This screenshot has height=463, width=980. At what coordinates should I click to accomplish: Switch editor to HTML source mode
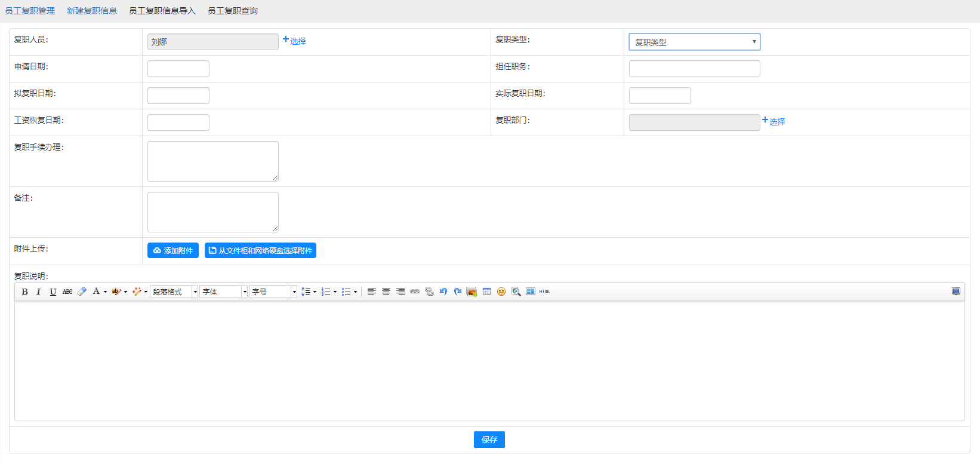coord(544,292)
